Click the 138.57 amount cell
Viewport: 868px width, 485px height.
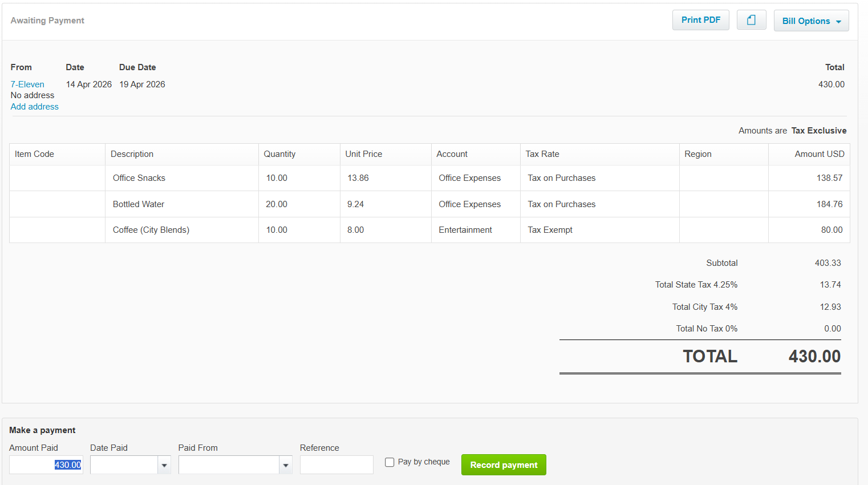[809, 178]
